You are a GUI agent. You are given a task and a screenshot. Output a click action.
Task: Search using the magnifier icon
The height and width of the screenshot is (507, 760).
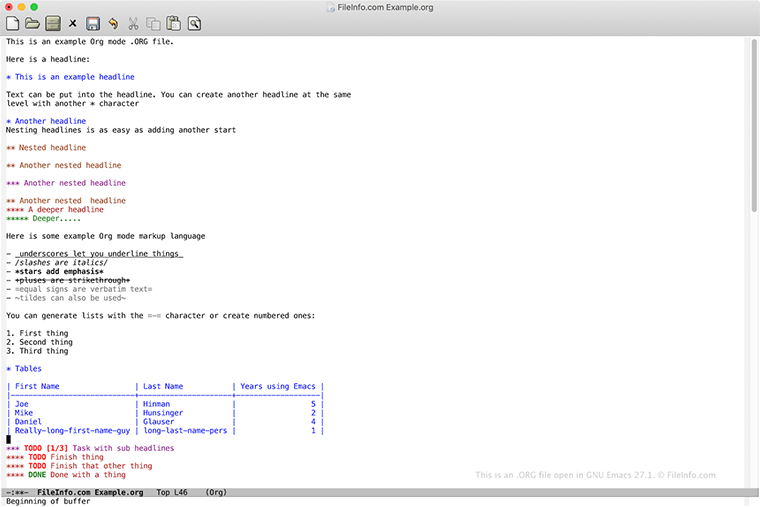pos(194,23)
